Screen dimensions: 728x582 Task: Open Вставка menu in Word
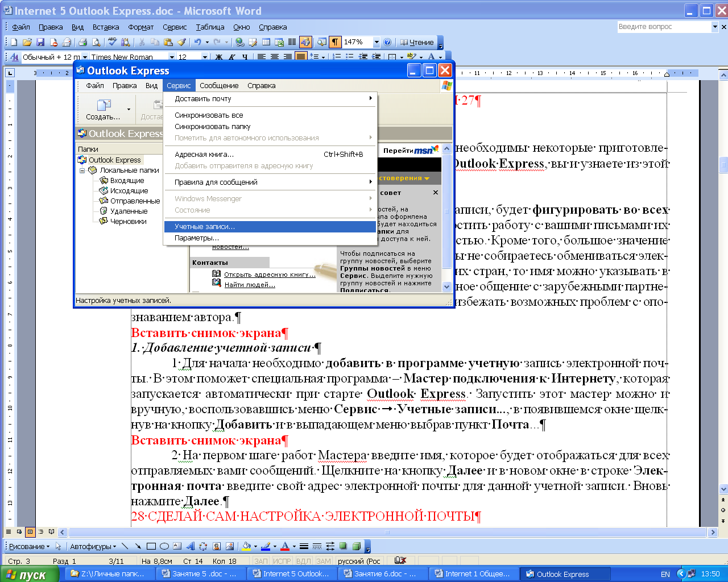point(106,27)
